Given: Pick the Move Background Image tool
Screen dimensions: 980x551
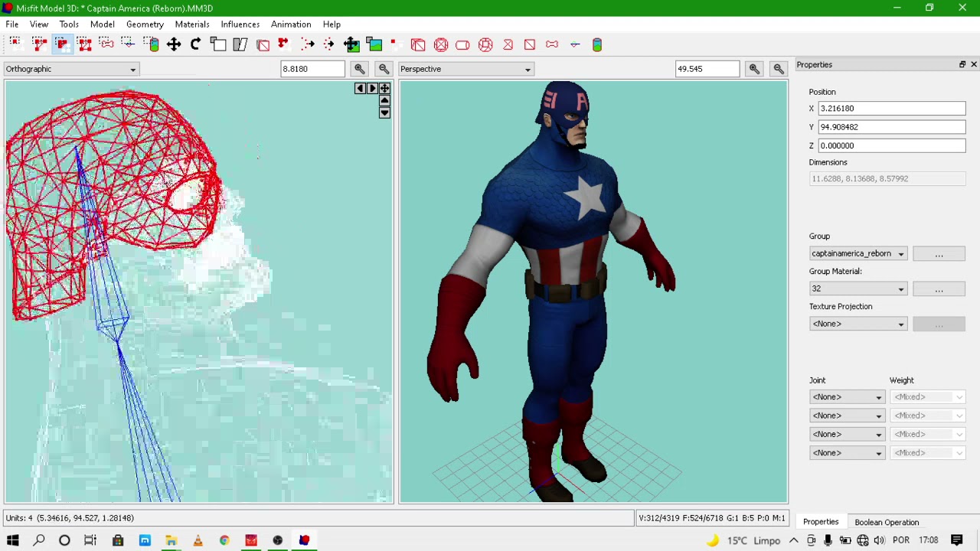Looking at the screenshot, I should coord(351,44).
